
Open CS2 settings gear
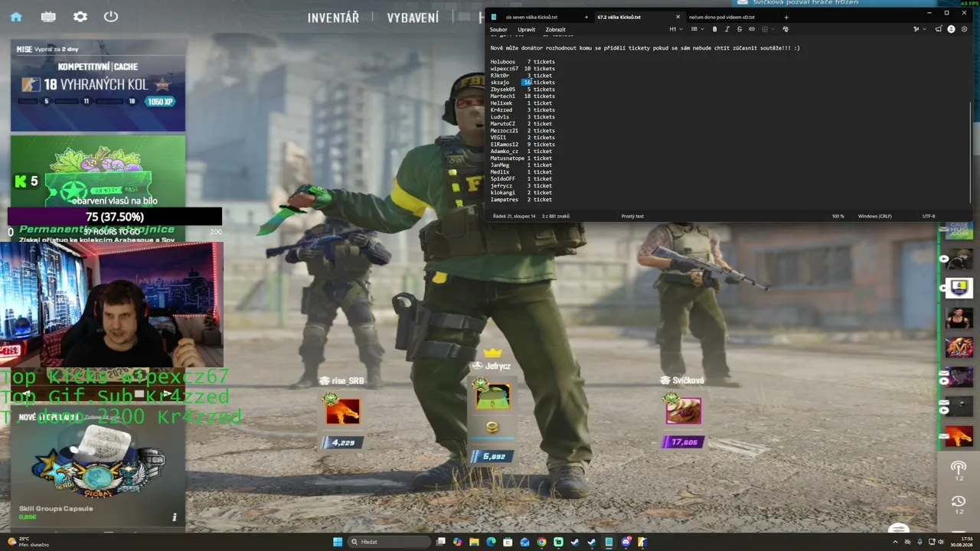pyautogui.click(x=80, y=17)
